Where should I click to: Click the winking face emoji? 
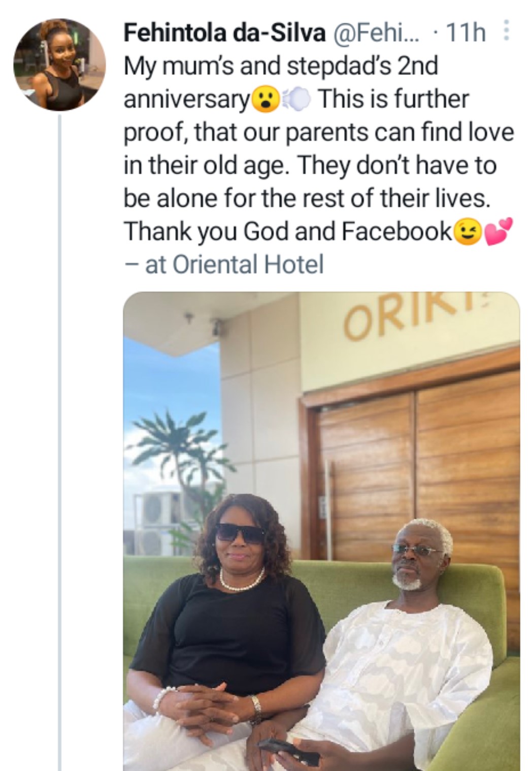pos(468,233)
